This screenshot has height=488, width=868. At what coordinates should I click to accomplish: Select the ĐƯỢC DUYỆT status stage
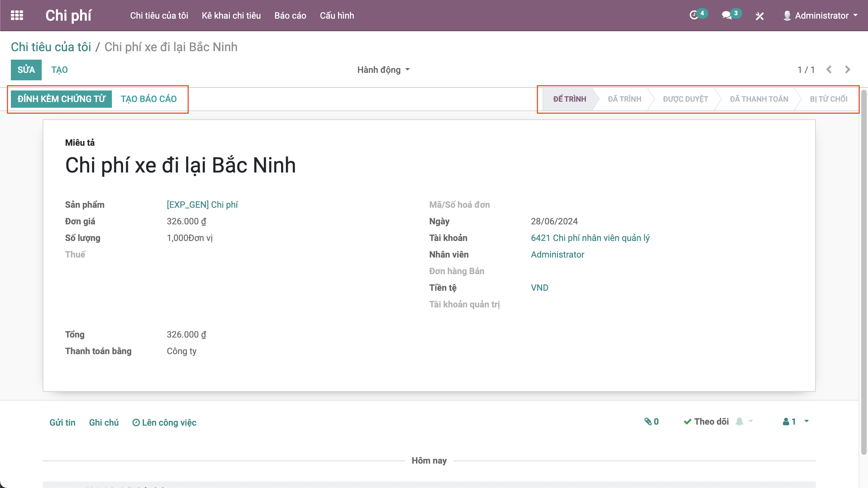[x=685, y=99]
